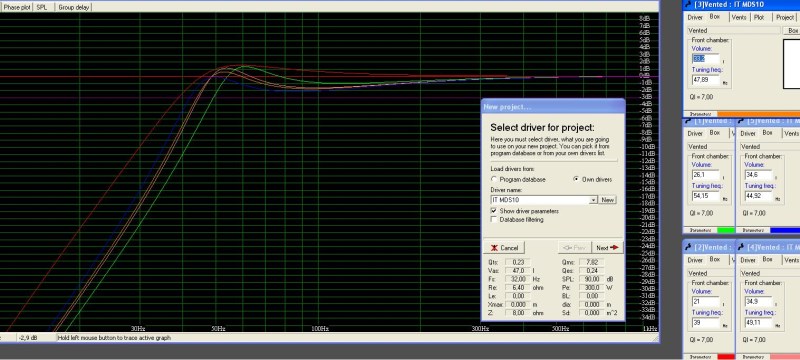This screenshot has width=800, height=360.
Task: Click the Qes value field 0,24
Action: 592,271
